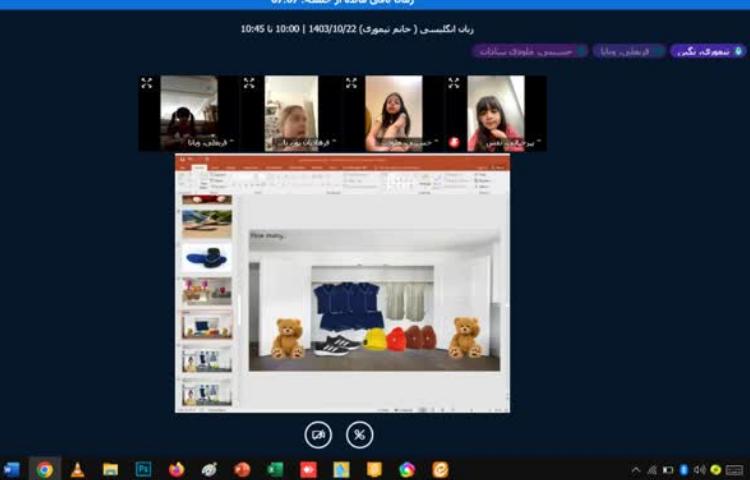Select the long dimmed participant chip on the left
Image resolution: width=750 pixels, height=480 pixels.
point(530,51)
